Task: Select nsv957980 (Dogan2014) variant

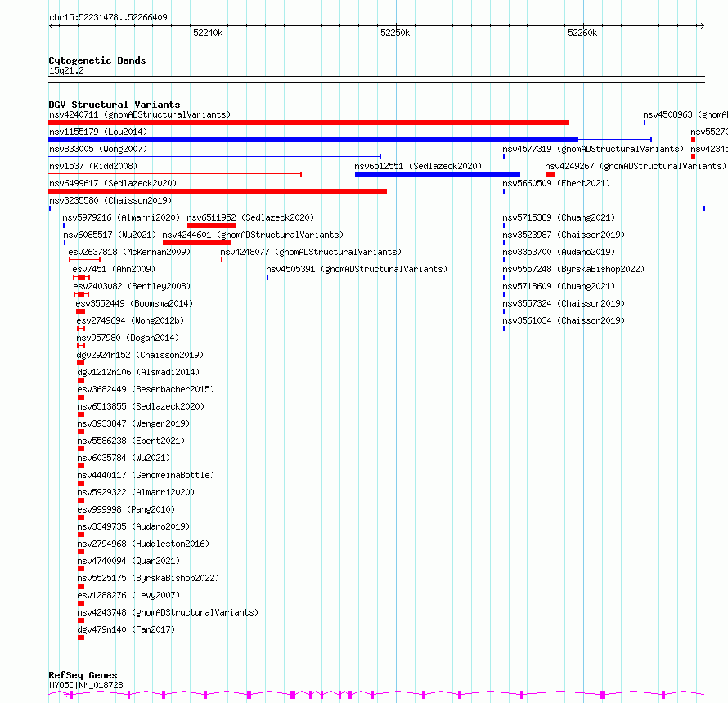Action: pos(128,338)
